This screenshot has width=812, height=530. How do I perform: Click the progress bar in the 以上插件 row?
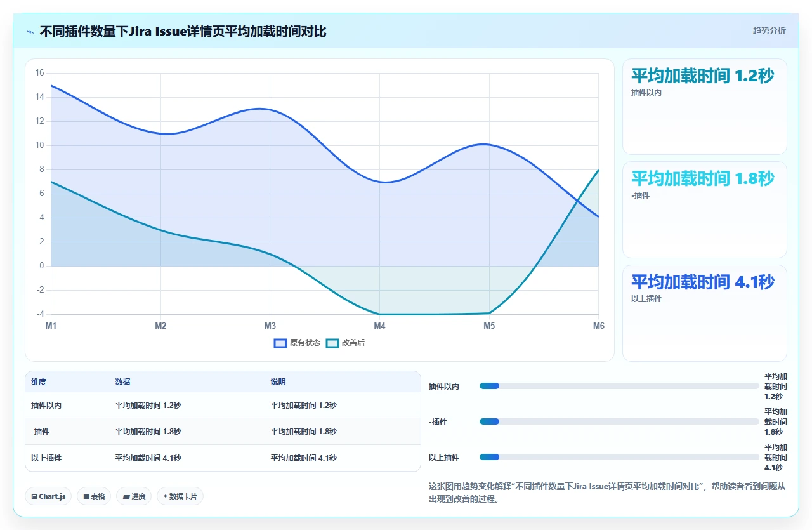[x=619, y=457]
